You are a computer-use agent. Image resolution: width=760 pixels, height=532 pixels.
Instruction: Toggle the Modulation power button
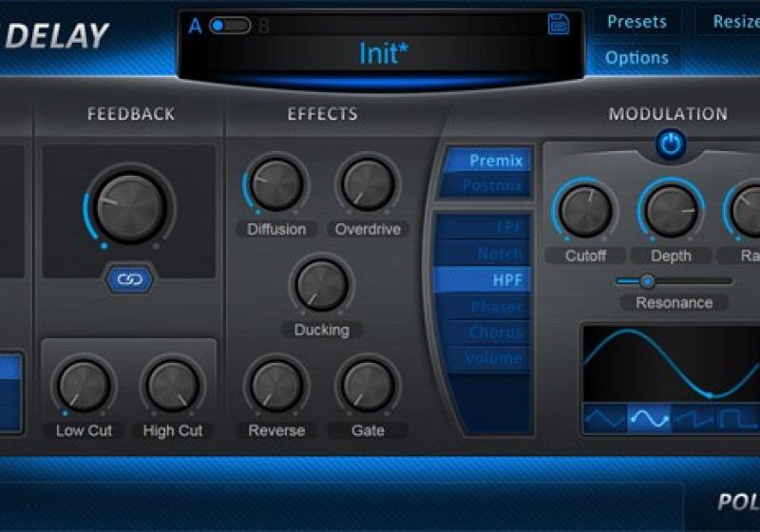pos(671,144)
